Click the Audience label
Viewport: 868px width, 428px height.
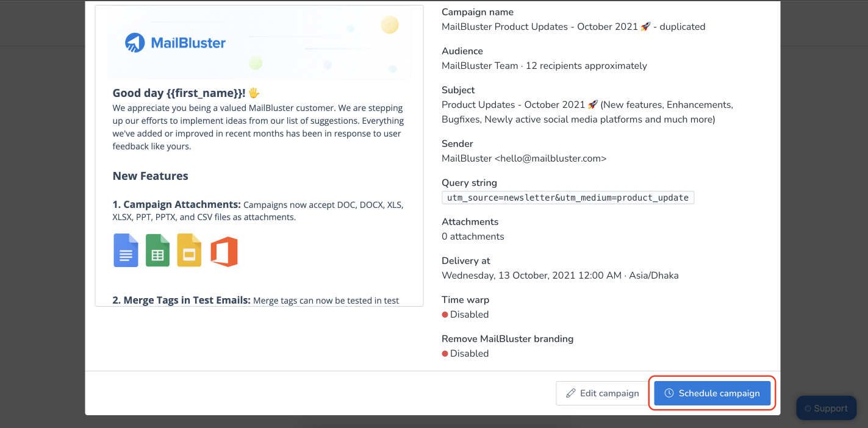[x=462, y=51]
